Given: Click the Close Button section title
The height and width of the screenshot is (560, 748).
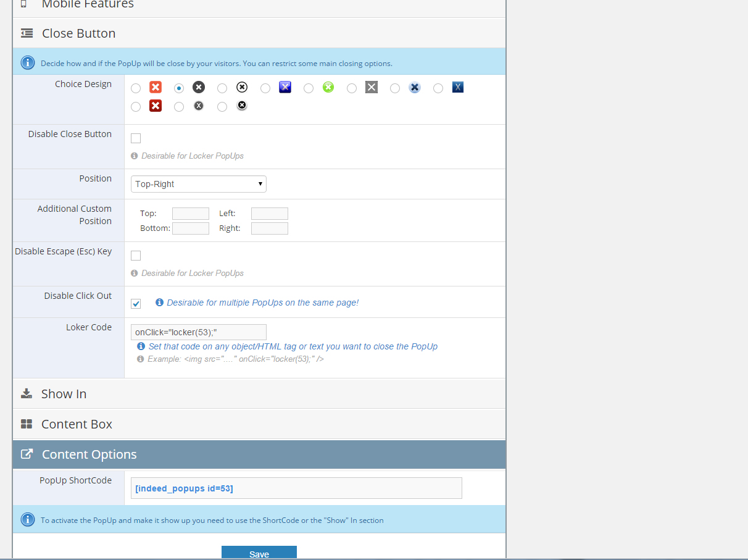Looking at the screenshot, I should coord(78,33).
